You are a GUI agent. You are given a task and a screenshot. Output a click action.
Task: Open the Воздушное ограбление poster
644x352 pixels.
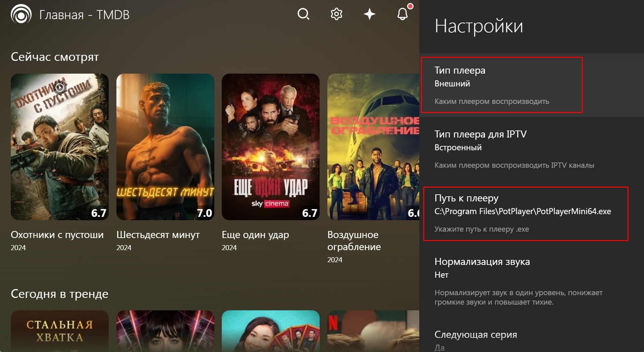(373, 147)
